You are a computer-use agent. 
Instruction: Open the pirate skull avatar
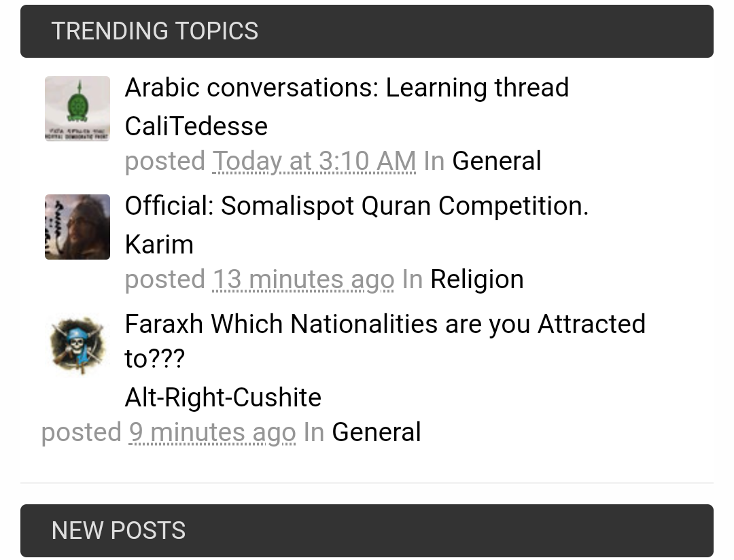point(77,345)
